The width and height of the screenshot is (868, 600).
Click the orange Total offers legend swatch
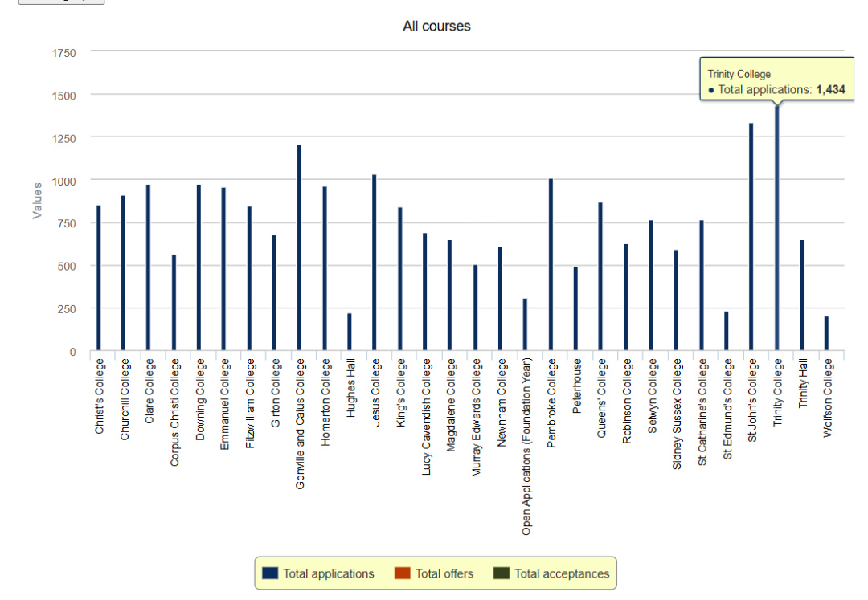(x=403, y=573)
